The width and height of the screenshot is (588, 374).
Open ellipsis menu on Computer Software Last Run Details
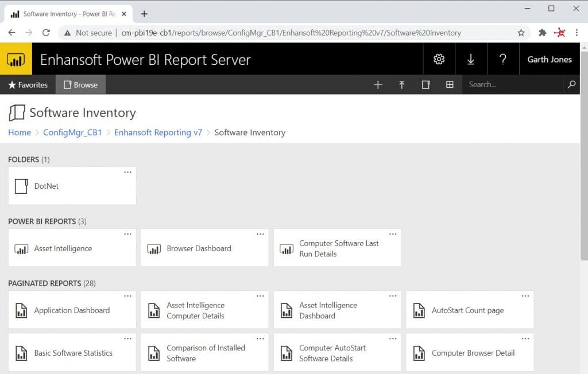pyautogui.click(x=393, y=234)
